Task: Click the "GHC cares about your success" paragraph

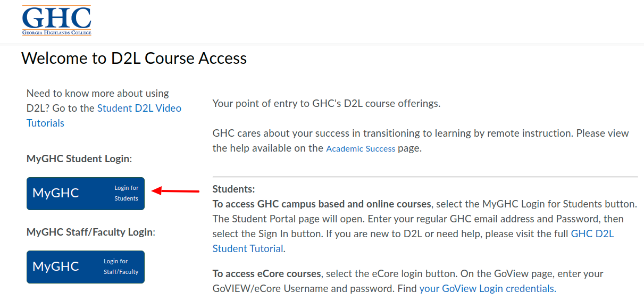Action: 420,134
